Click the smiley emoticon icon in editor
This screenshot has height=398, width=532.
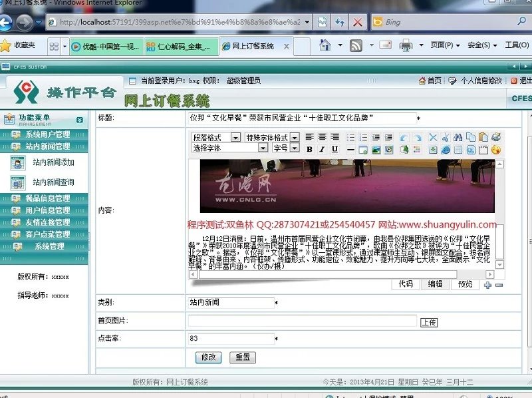(495, 149)
